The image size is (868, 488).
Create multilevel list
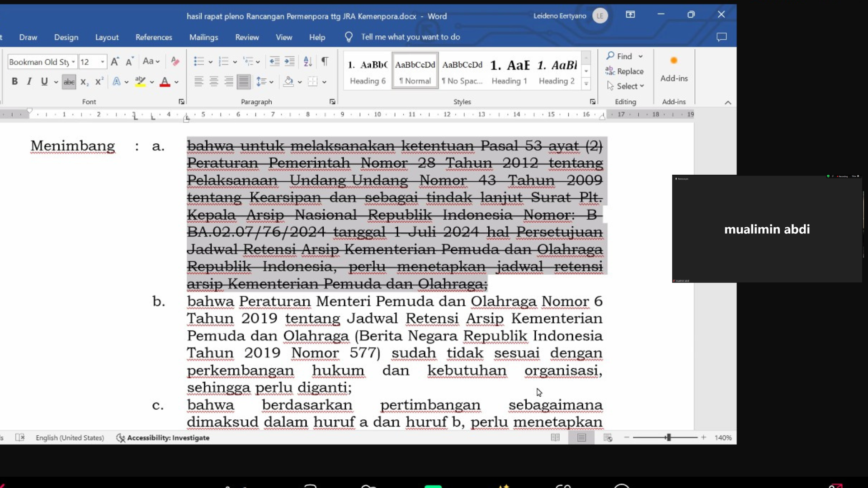(248, 61)
